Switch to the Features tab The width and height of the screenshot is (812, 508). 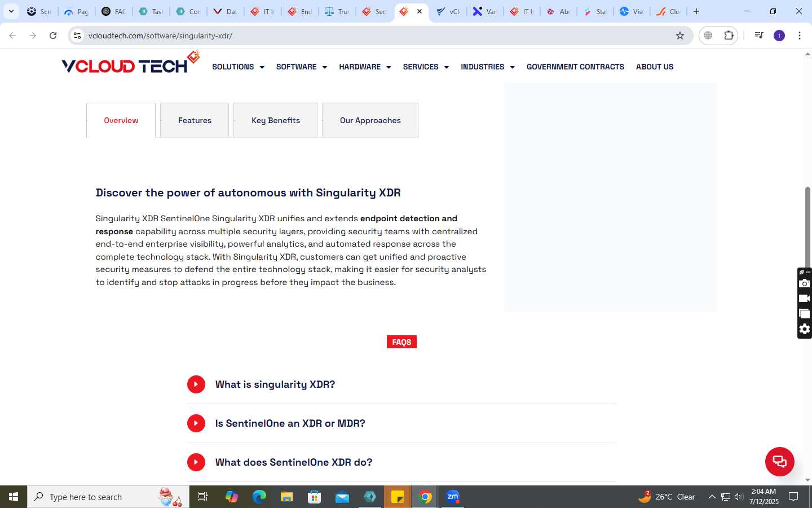click(x=195, y=120)
